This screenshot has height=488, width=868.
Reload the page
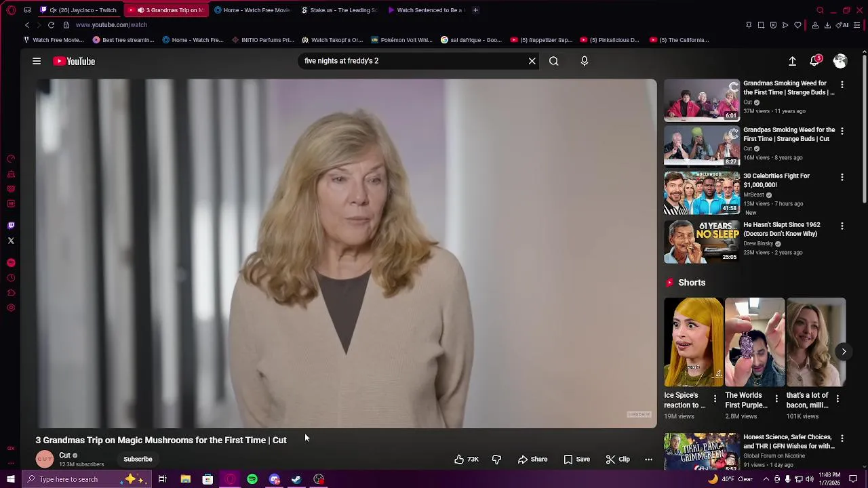point(51,25)
